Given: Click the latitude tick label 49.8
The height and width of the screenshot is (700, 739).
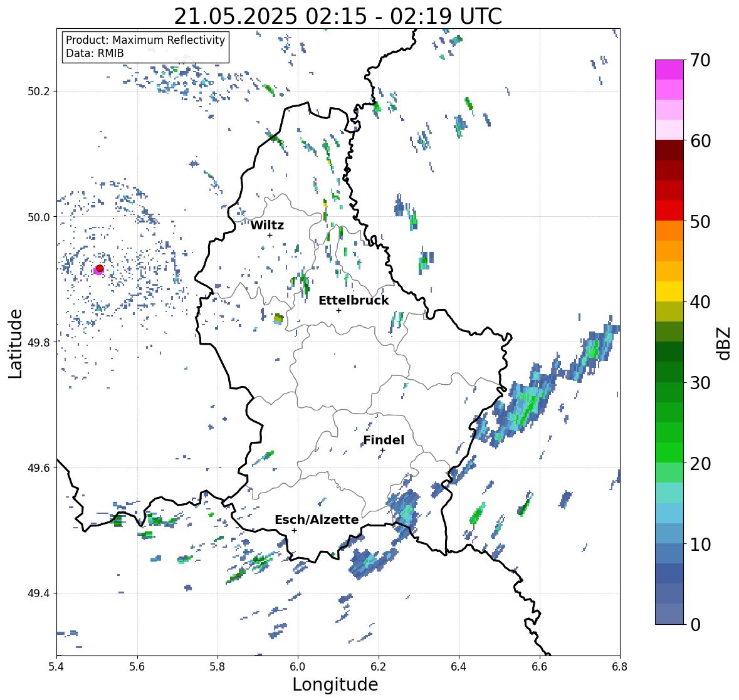Looking at the screenshot, I should coord(39,342).
